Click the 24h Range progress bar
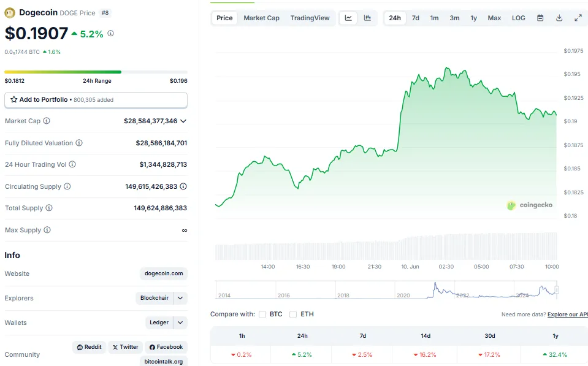588x366 pixels. 96,72
